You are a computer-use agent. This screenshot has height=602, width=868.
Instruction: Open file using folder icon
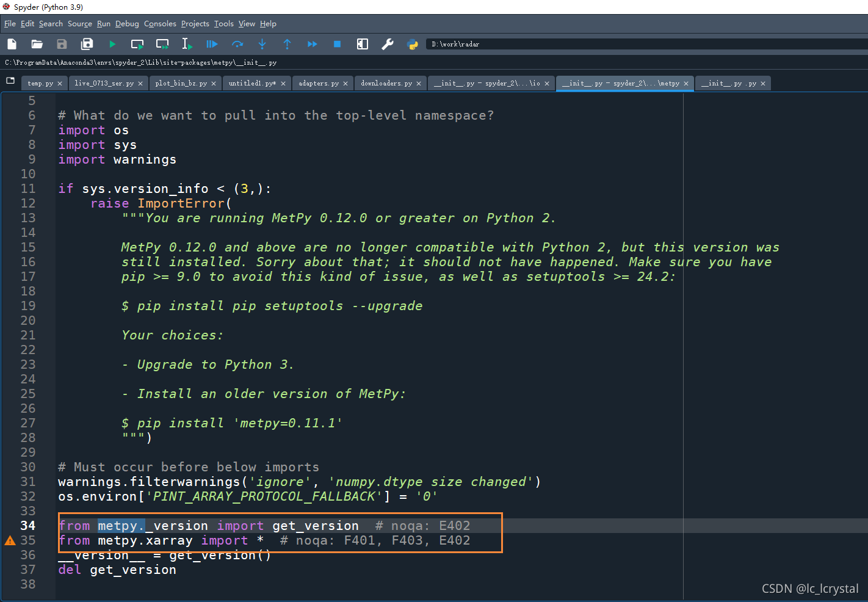point(37,44)
